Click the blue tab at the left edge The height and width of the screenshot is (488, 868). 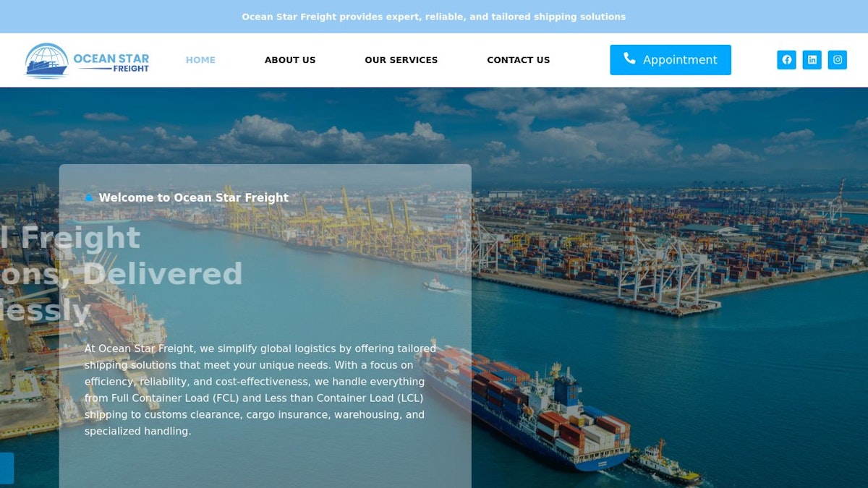click(x=7, y=468)
